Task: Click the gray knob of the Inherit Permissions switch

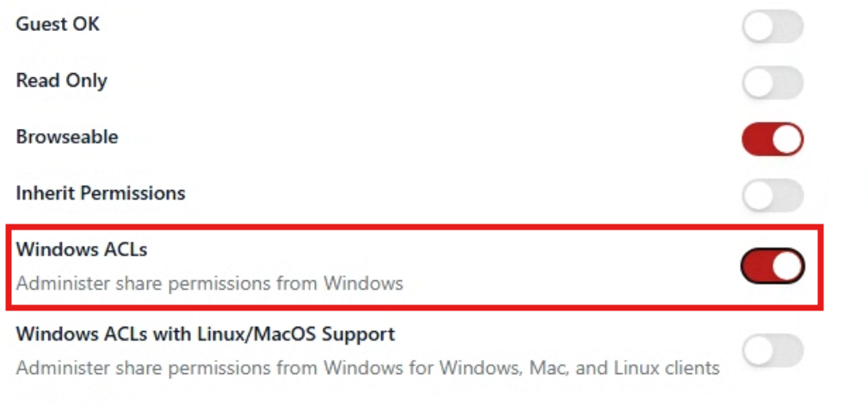Action: click(758, 195)
